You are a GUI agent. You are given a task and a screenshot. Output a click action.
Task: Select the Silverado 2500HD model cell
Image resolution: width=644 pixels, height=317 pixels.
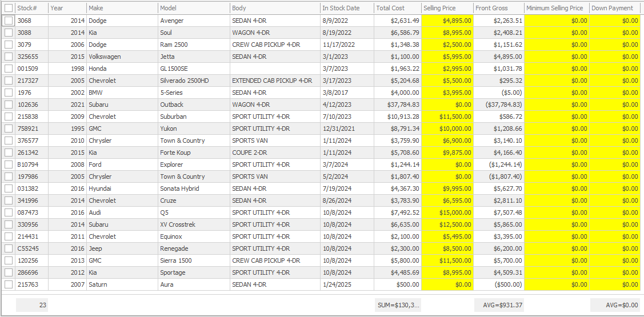point(194,81)
